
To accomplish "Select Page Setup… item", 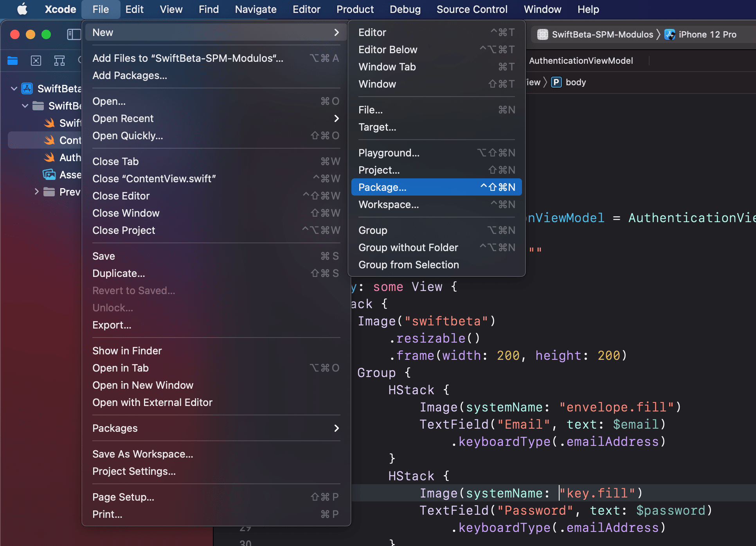I will tap(216, 497).
